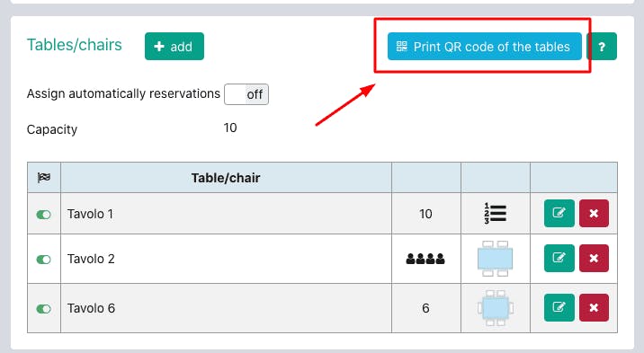This screenshot has width=644, height=353.
Task: Edit the Tavolo 1 table
Action: coord(559,213)
